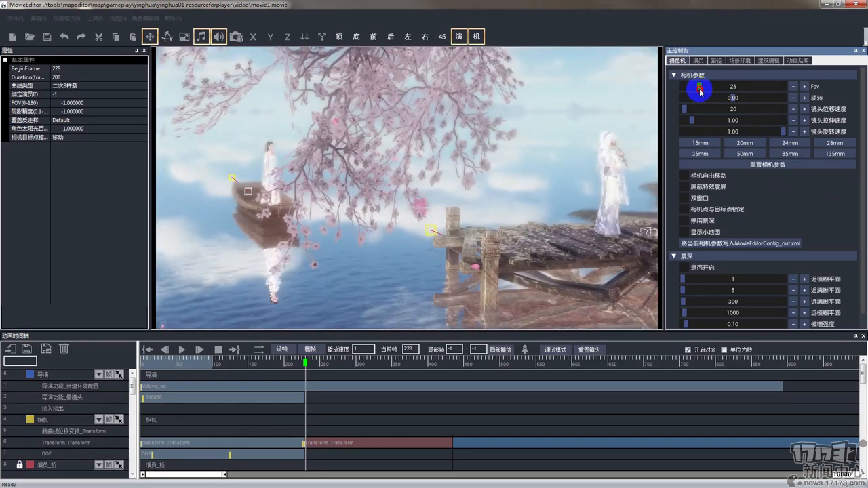The image size is (868, 488).
Task: Toggle the speaker sound button
Action: point(218,37)
